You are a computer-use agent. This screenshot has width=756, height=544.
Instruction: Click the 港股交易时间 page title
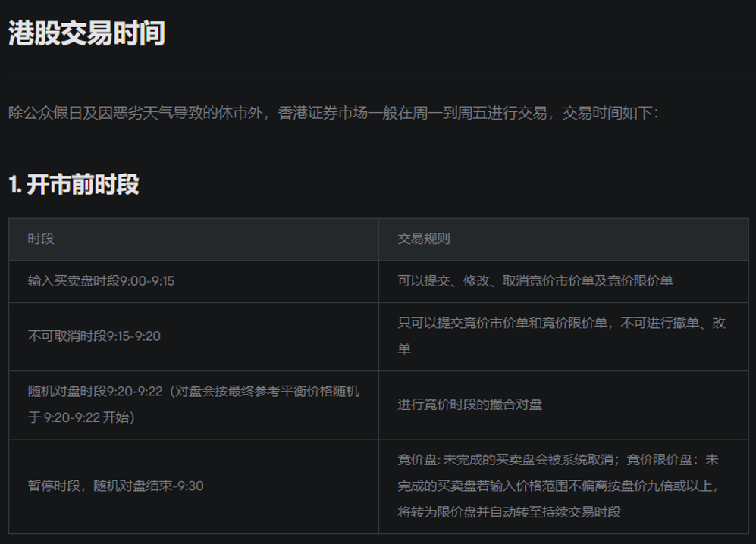[x=86, y=34]
